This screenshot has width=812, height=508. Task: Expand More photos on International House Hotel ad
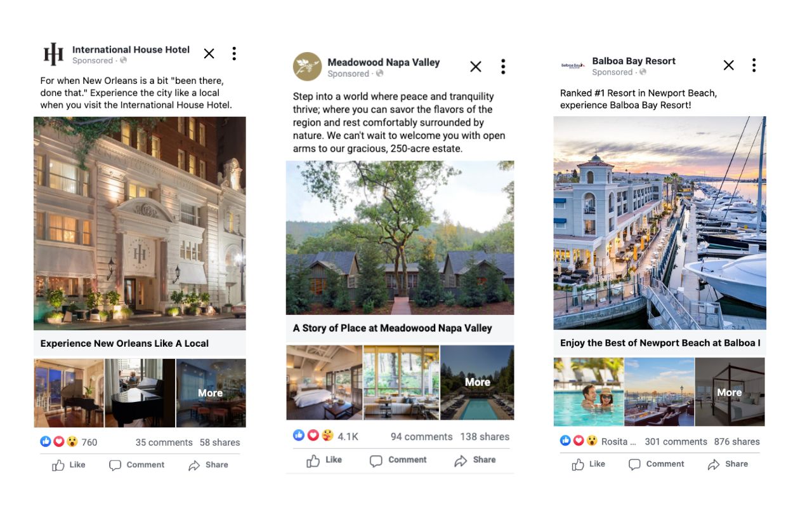(211, 393)
